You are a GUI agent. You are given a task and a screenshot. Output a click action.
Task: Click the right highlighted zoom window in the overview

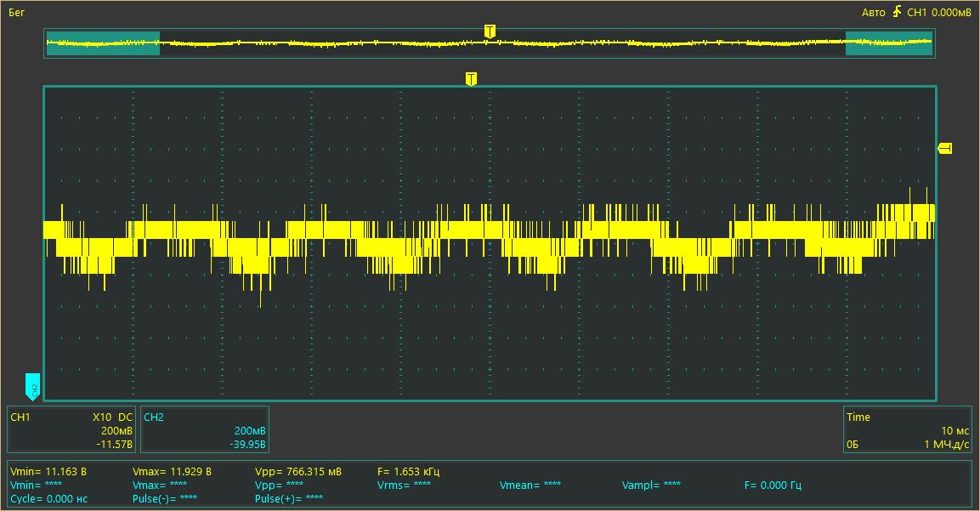coord(889,43)
